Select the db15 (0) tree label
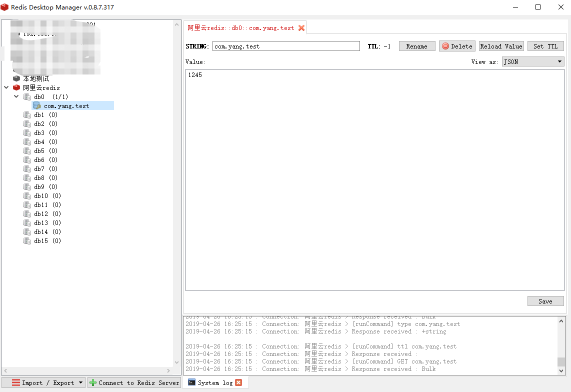 coord(47,240)
